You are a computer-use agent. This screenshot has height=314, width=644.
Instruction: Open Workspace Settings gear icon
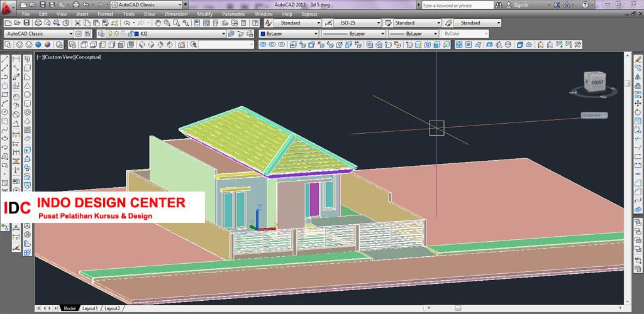pyautogui.click(x=79, y=34)
